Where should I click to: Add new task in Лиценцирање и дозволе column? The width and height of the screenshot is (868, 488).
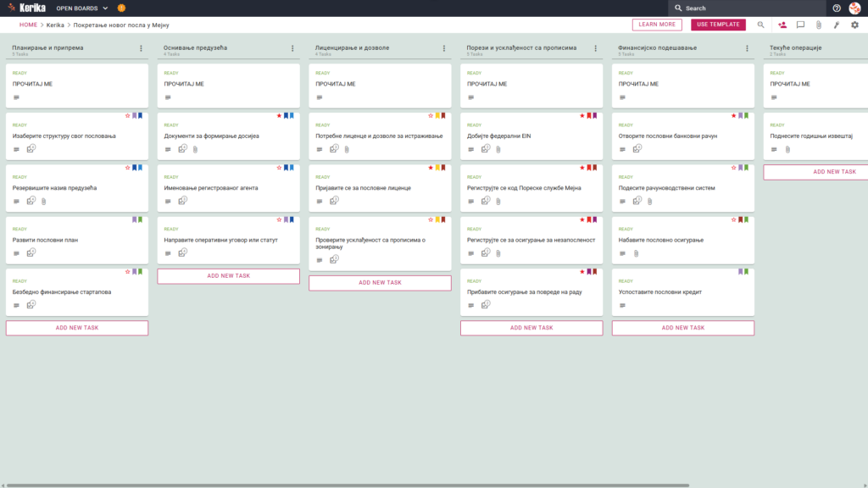click(x=380, y=283)
